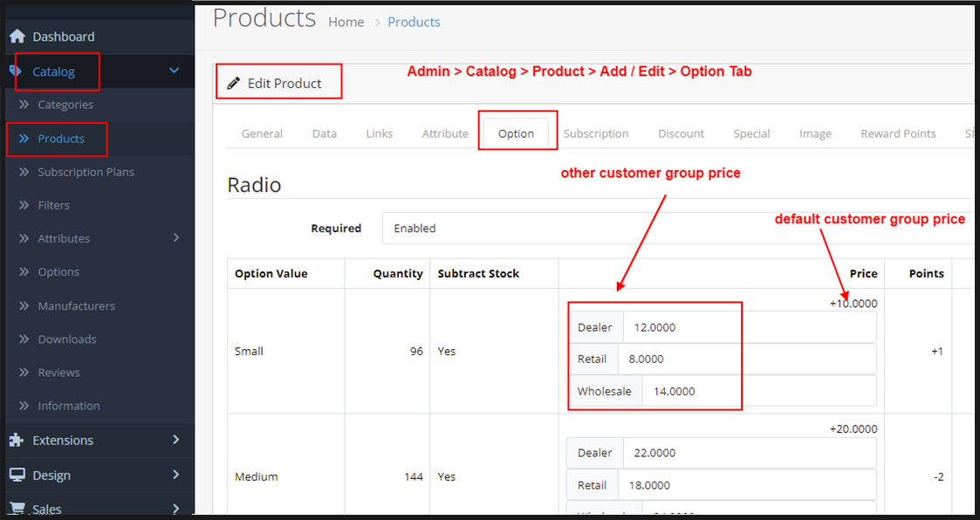This screenshot has width=980, height=520.
Task: Open the Required dropdown showing Enabled
Action: pos(676,229)
